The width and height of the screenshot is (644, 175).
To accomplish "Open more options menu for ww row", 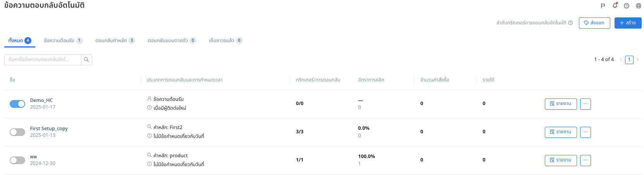I will pos(586,160).
